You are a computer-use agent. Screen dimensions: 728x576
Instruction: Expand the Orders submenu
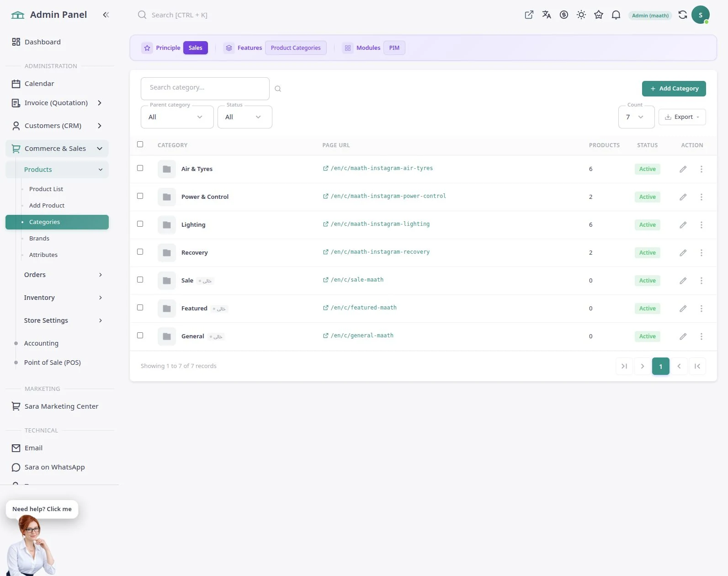(x=63, y=275)
